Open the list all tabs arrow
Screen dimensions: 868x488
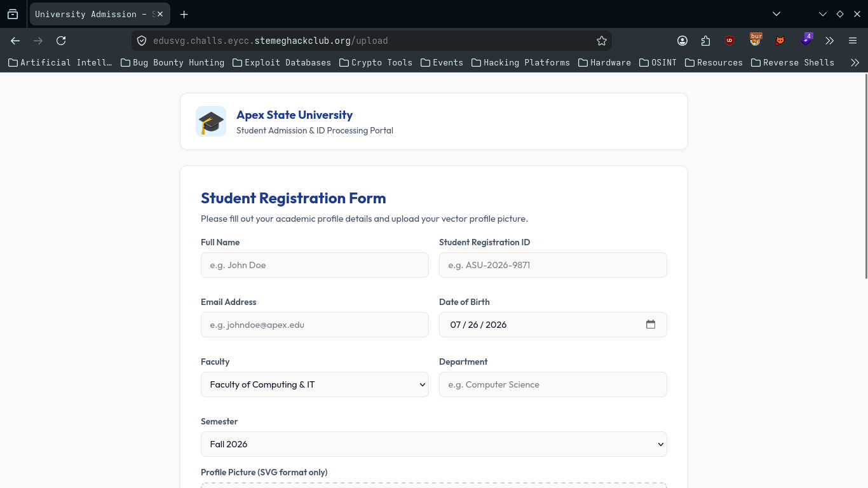[x=776, y=14]
